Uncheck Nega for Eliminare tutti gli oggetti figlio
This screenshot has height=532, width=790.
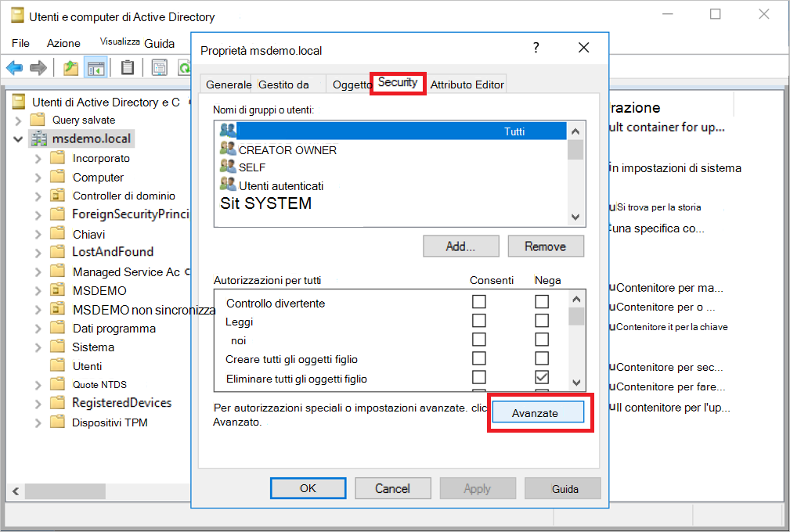tap(542, 377)
